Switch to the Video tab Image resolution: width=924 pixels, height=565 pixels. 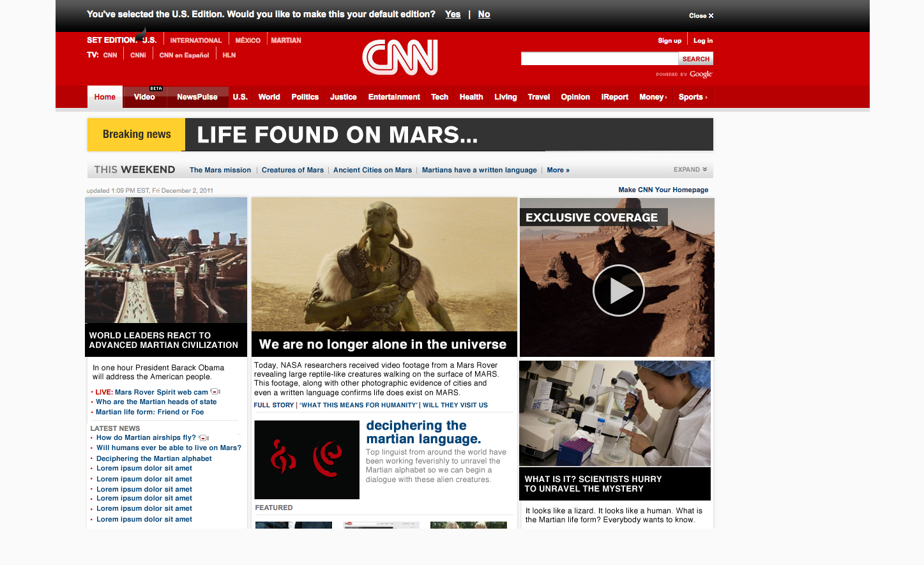(x=144, y=97)
